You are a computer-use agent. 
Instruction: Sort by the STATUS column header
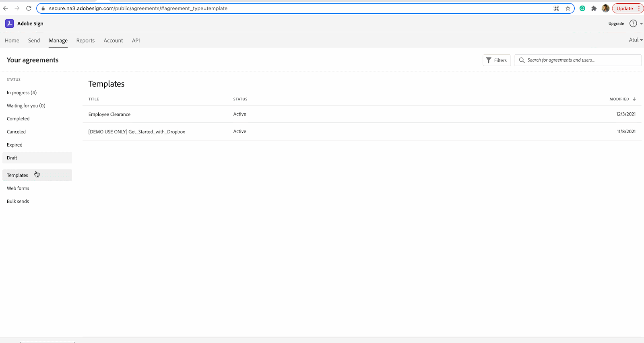click(240, 99)
